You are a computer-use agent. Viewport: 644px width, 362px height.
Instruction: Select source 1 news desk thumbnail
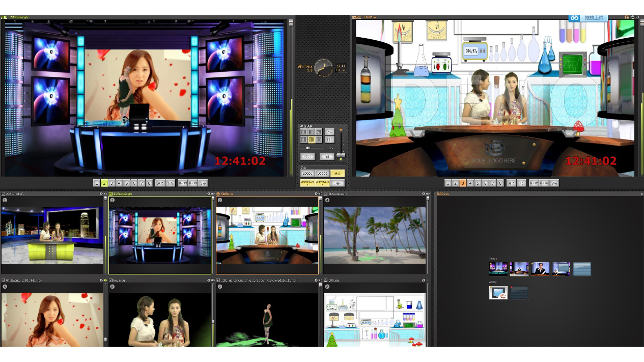coord(52,235)
